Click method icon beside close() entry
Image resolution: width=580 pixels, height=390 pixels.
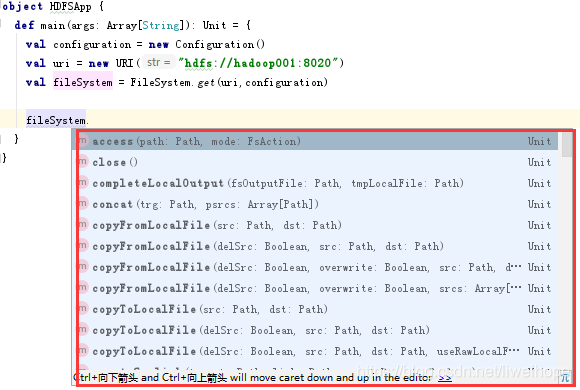(83, 162)
